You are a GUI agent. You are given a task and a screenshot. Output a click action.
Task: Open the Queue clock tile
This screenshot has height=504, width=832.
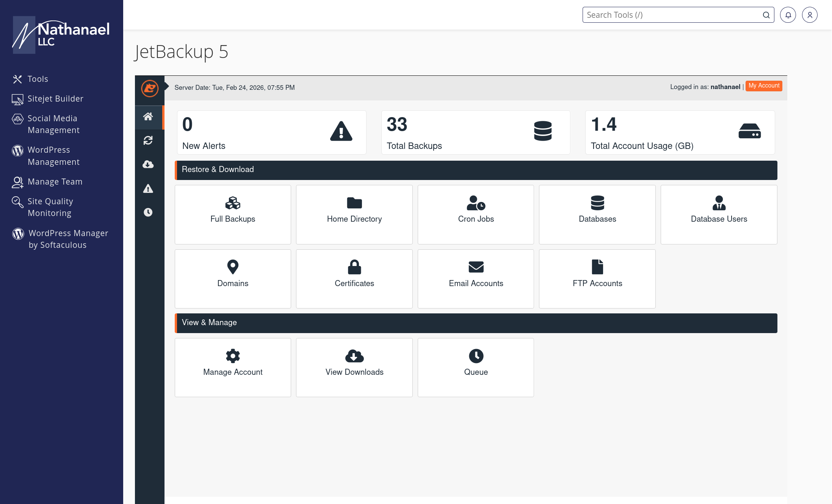[x=476, y=368]
